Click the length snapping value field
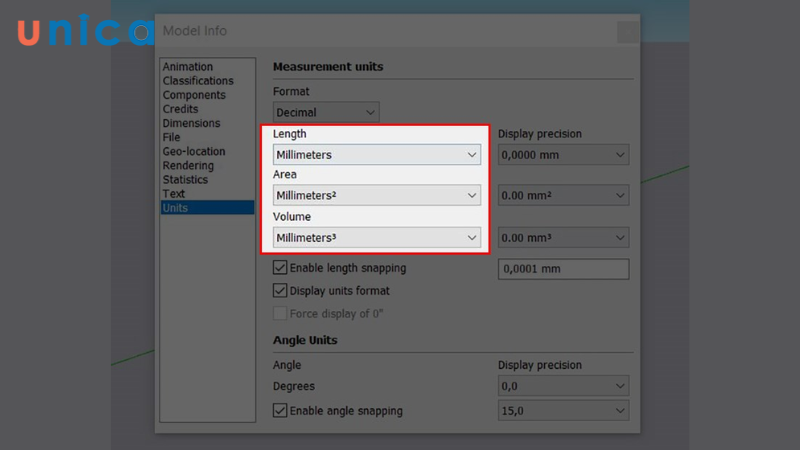The height and width of the screenshot is (450, 800). pos(563,269)
